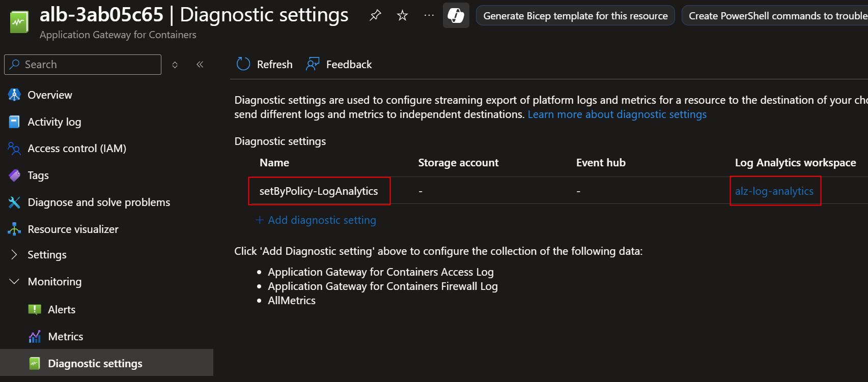The image size is (868, 382).
Task: Click the plus icon for adding setting
Action: (260, 220)
